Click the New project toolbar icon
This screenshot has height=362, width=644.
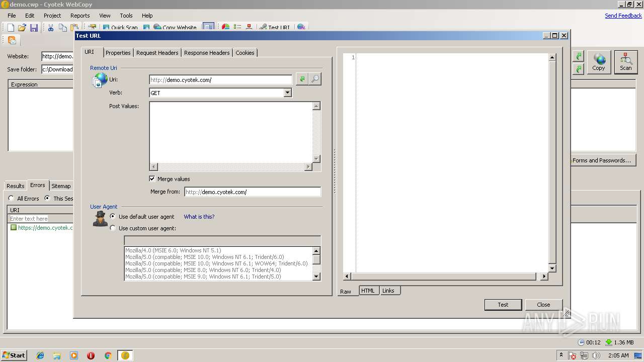11,28
